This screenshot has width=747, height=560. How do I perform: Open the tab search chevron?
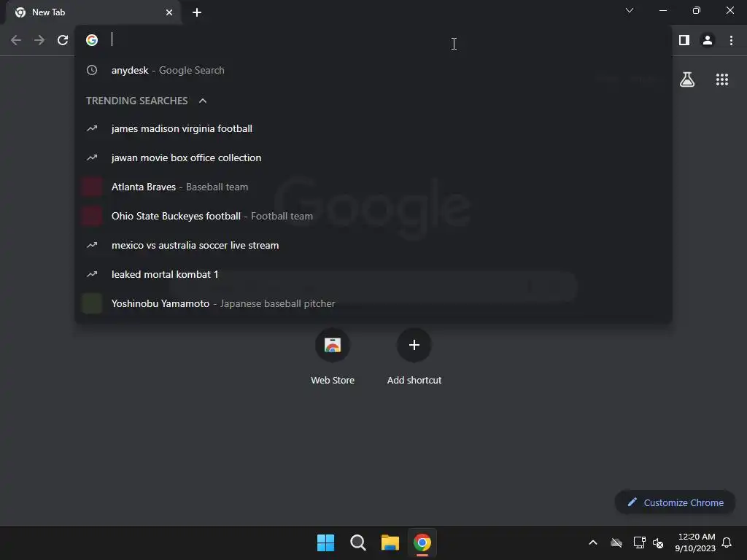630,10
